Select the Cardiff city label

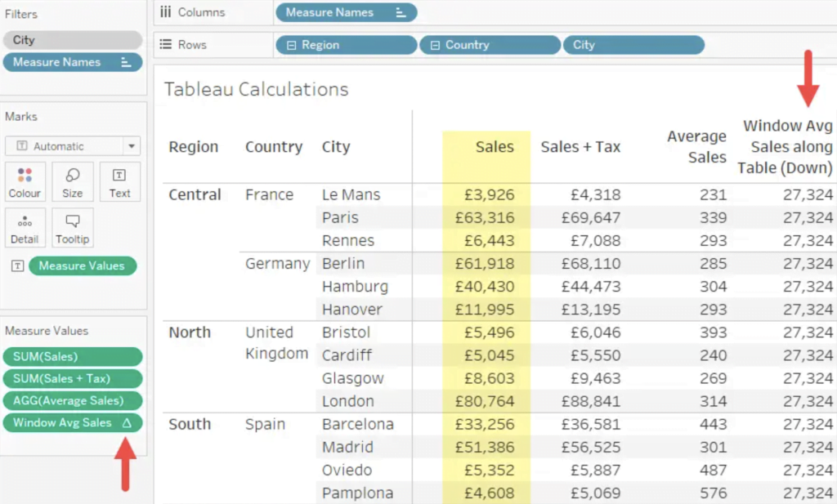[347, 355]
